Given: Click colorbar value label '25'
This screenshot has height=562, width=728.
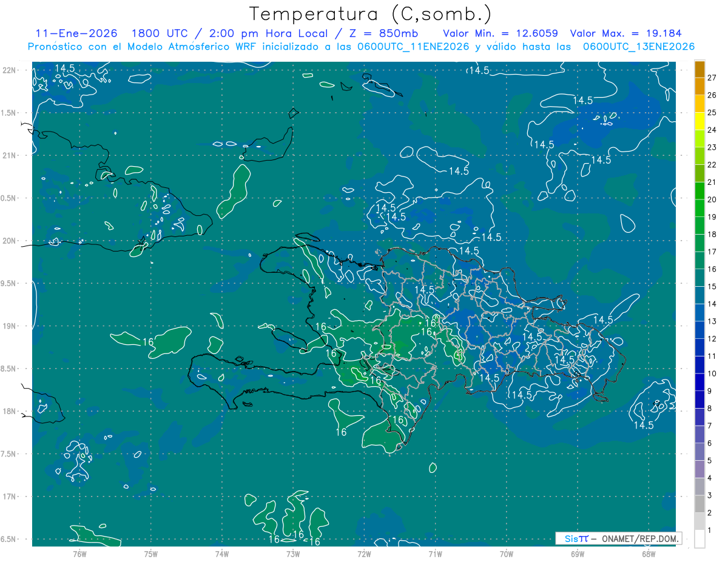Looking at the screenshot, I should [x=712, y=112].
